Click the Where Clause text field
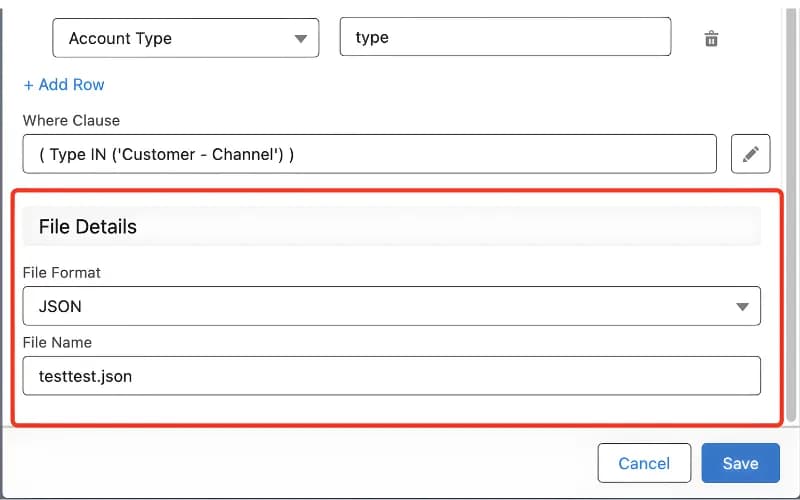This screenshot has width=800, height=500. pyautogui.click(x=369, y=154)
